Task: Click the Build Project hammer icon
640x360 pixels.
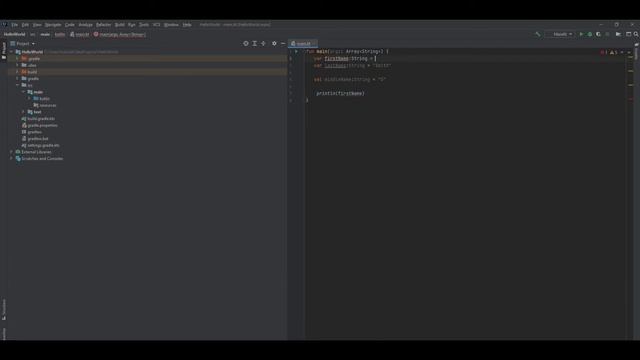Action: pos(538,34)
